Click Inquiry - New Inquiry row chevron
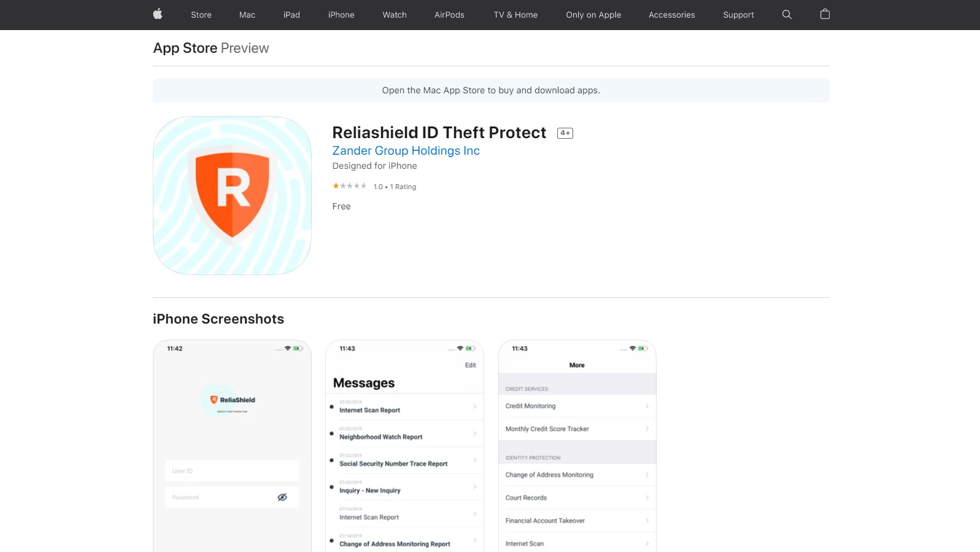The width and height of the screenshot is (980, 552). pos(475,487)
